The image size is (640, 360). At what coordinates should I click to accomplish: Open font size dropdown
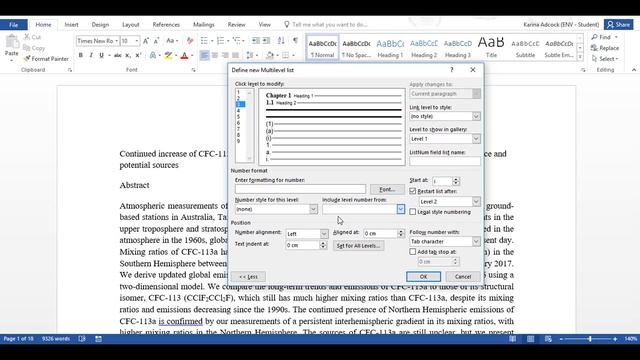point(137,41)
